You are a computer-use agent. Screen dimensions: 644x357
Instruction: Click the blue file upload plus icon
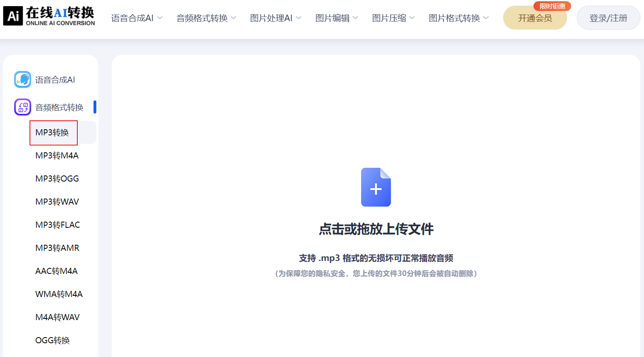(x=376, y=187)
